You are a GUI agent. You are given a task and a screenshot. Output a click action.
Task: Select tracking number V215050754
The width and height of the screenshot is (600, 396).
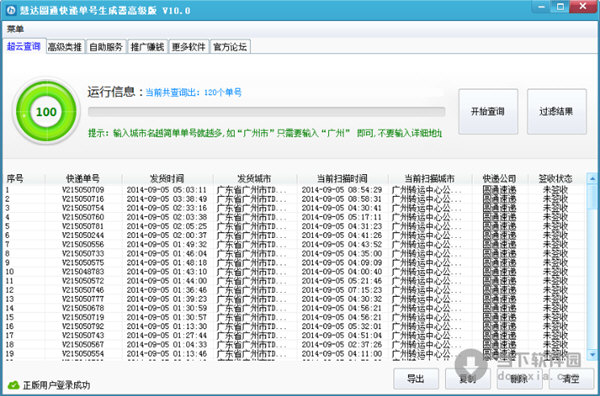point(83,208)
